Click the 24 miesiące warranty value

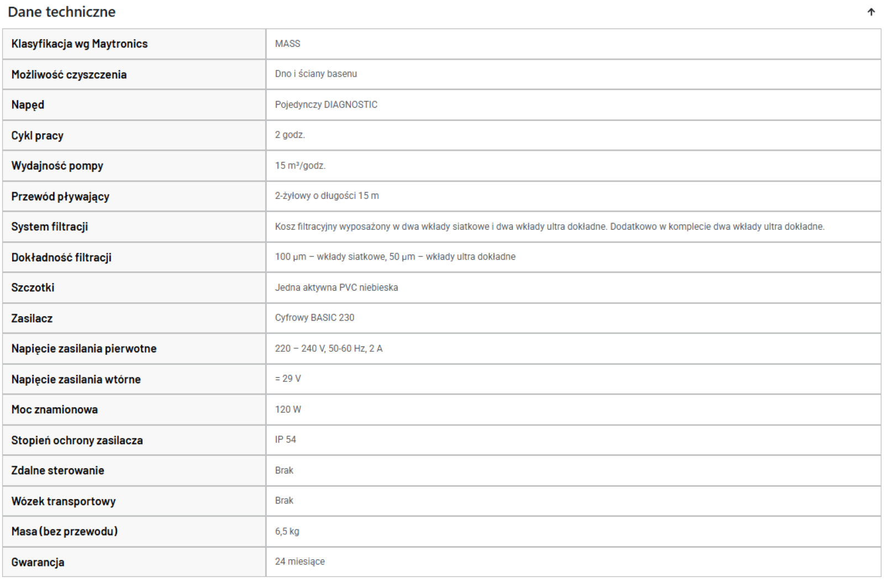tap(300, 561)
